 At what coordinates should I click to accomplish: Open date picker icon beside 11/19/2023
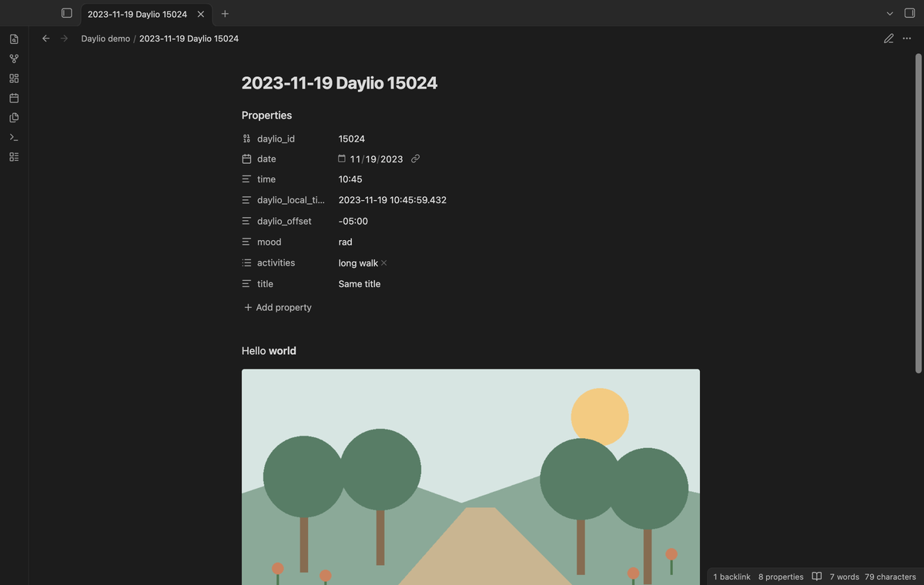click(342, 159)
